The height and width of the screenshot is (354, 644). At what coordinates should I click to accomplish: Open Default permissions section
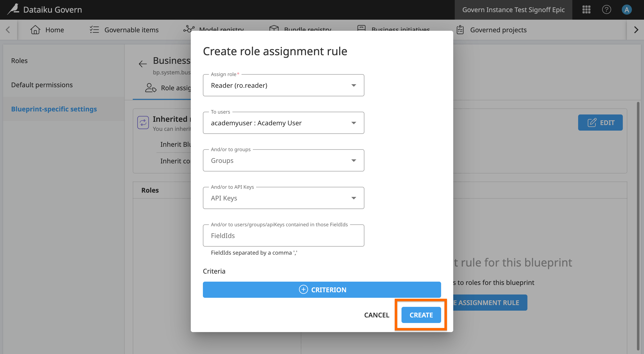[x=64, y=85]
